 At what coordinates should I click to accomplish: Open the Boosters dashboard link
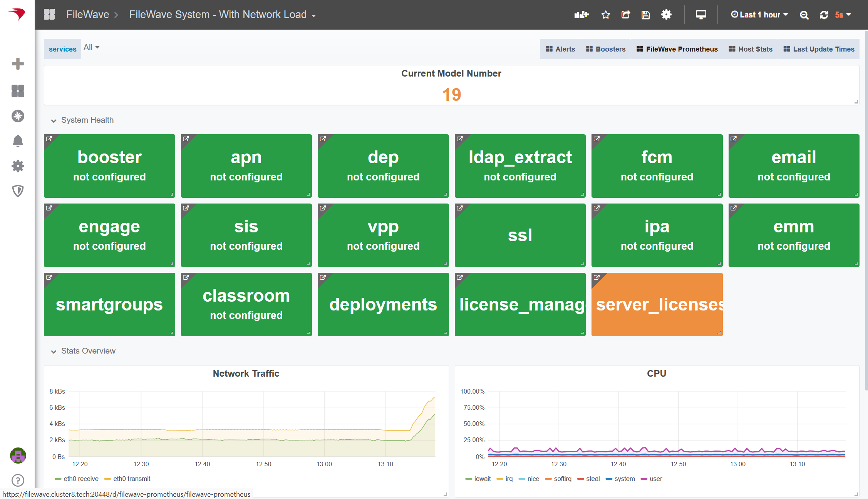point(606,49)
